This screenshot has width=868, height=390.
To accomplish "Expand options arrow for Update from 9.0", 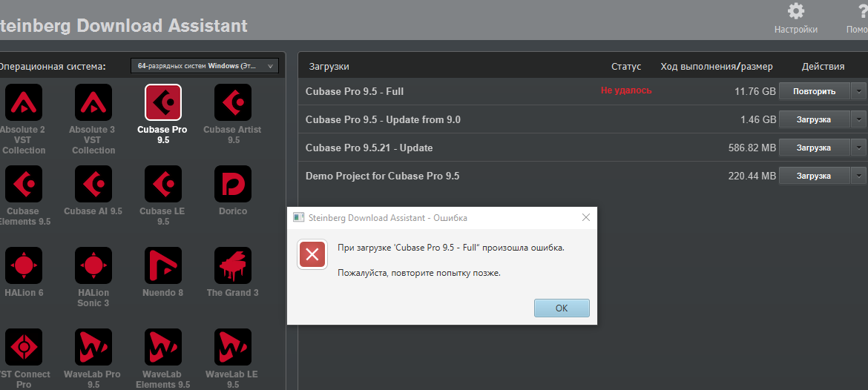I will (858, 119).
